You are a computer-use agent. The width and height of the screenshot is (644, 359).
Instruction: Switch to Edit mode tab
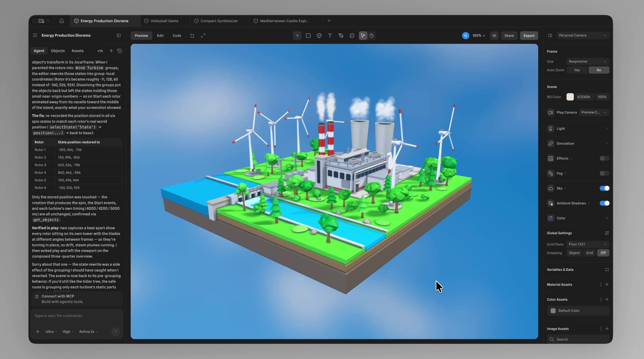(x=160, y=36)
